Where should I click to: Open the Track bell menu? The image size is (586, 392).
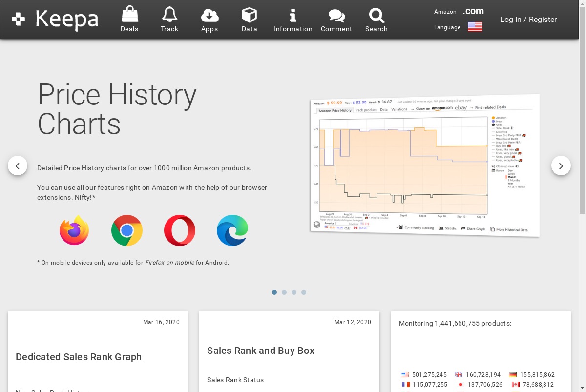(x=169, y=20)
